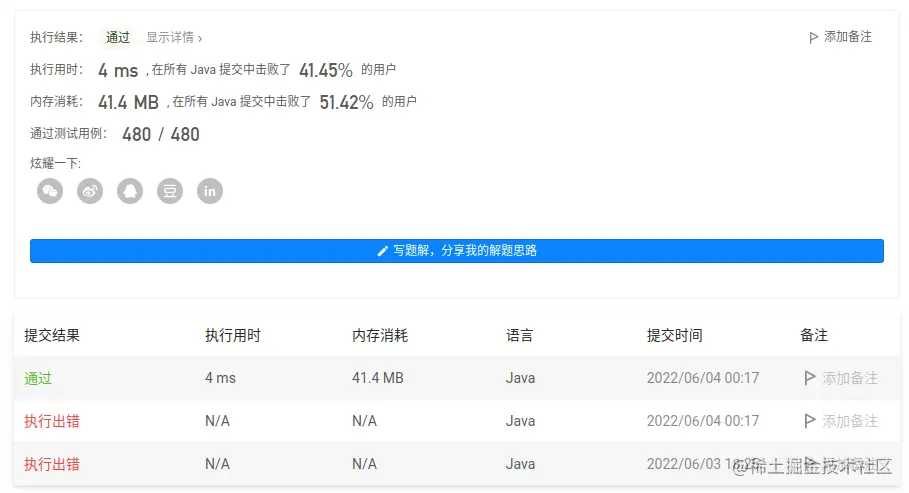Click pencil icon on blue 写题解 bar
This screenshot has width=909, height=493.
[383, 251]
